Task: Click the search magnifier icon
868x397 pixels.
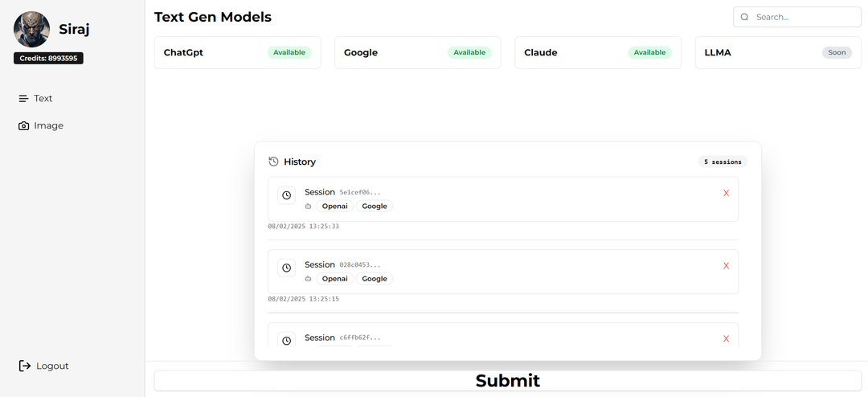Action: 744,17
